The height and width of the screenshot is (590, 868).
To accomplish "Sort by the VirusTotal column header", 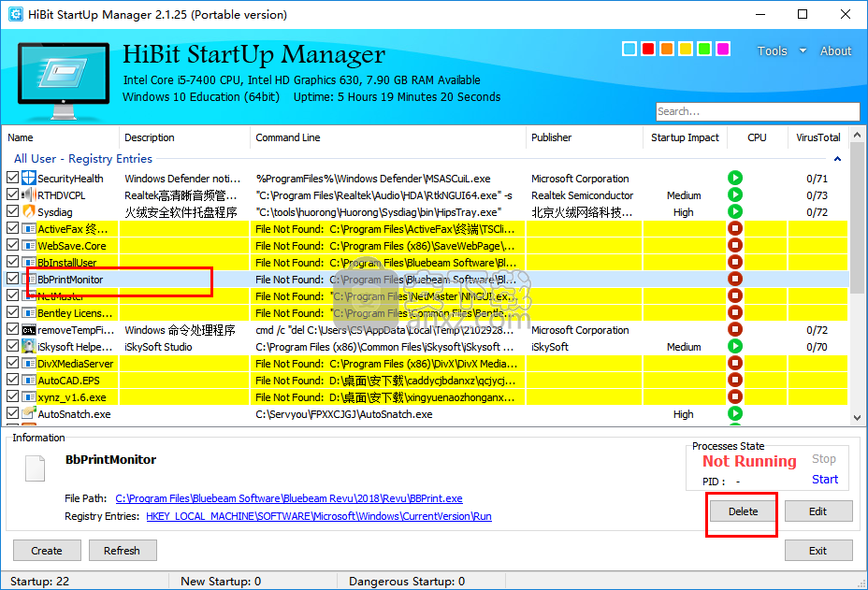I will (x=818, y=137).
